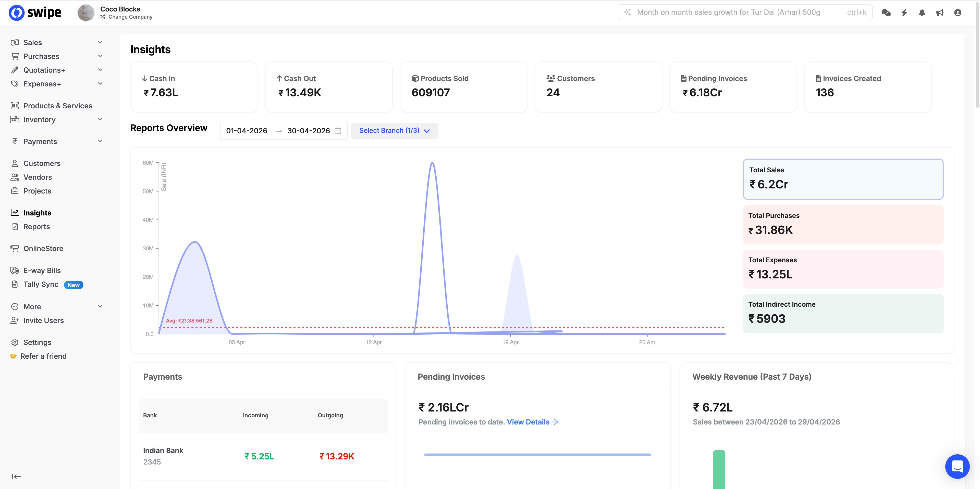980x489 pixels.
Task: Go to Projects in the sidebar
Action: click(37, 191)
